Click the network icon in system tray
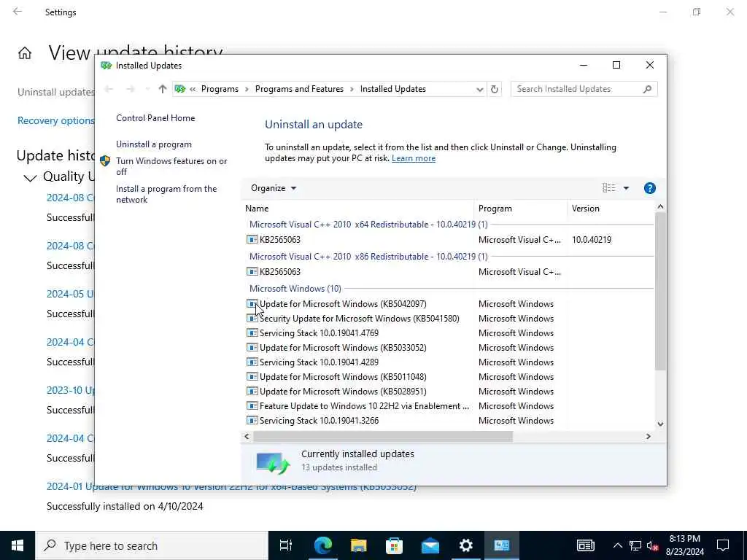 (635, 545)
